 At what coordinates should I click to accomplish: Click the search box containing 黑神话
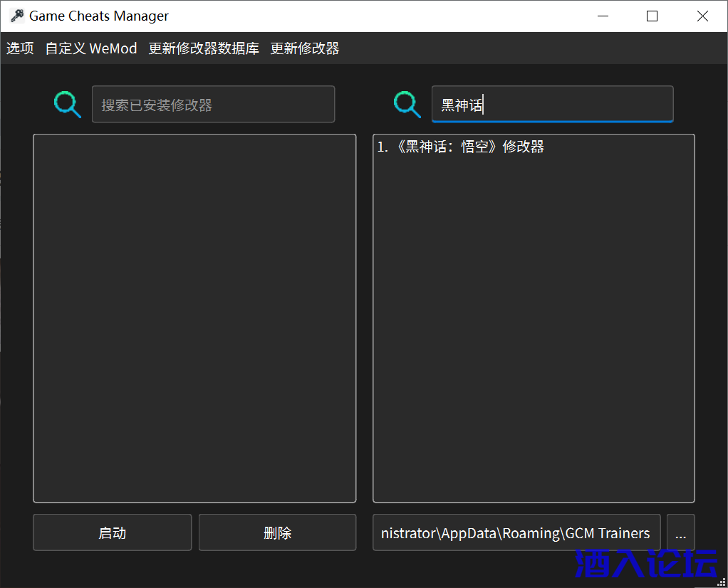[x=552, y=105]
